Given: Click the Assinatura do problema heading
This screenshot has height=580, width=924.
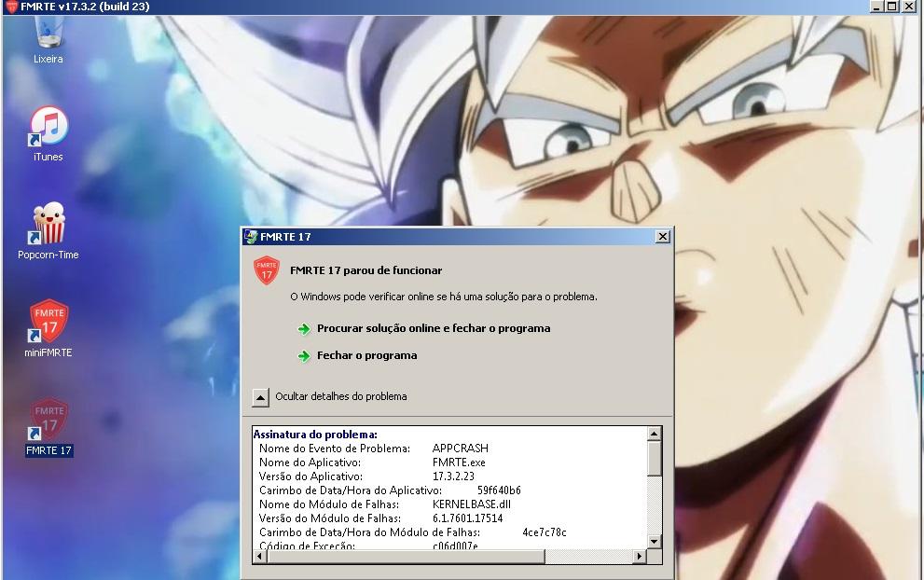Looking at the screenshot, I should [315, 435].
